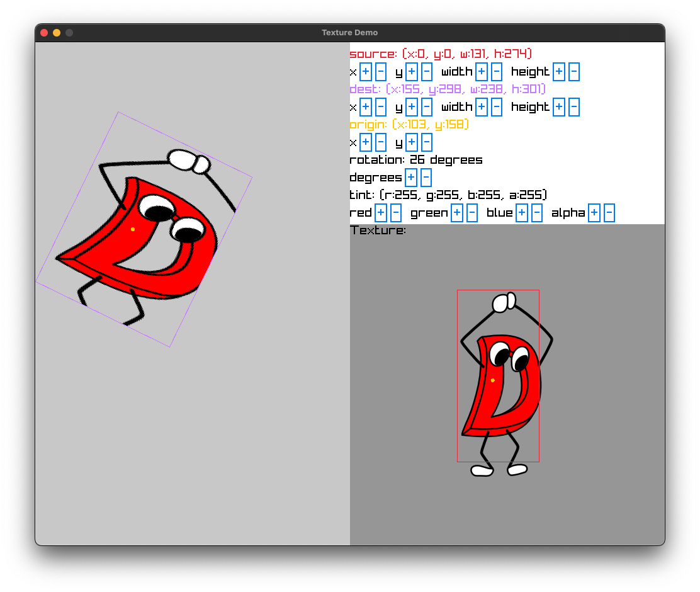Viewport: 700px width, 592px height.
Task: Increase the dest y value
Action: [413, 106]
